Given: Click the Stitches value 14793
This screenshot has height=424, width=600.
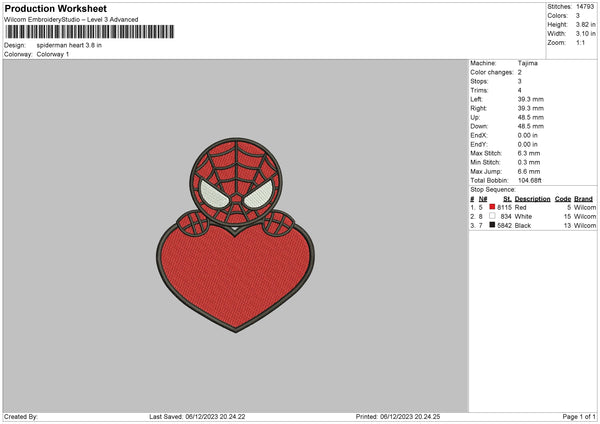Looking at the screenshot, I should [x=585, y=7].
